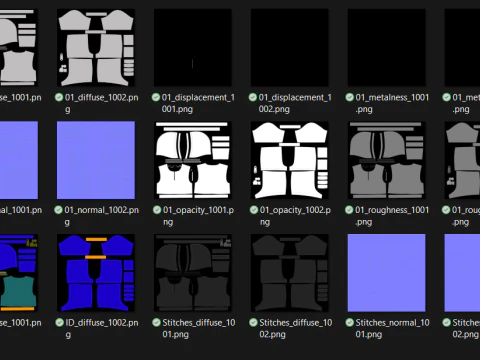
Task: Click the Stitches_normal_1001.png file name label
Action: coord(392,328)
